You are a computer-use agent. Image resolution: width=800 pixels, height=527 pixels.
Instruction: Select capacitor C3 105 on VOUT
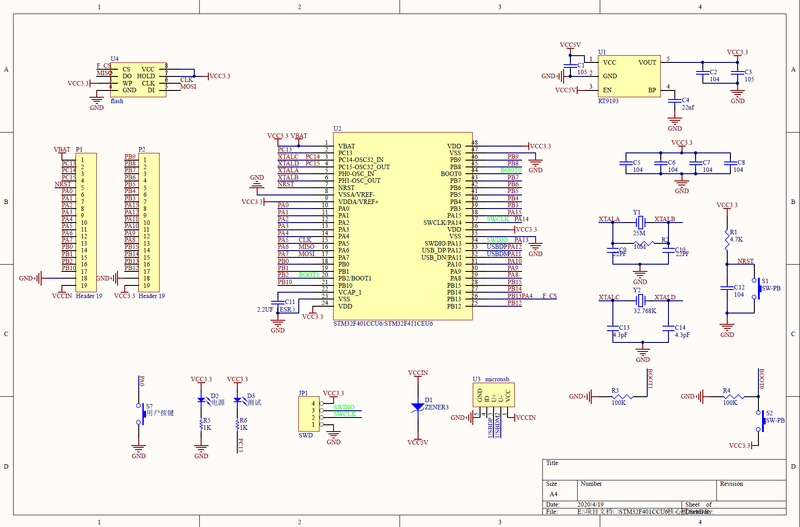[737, 73]
